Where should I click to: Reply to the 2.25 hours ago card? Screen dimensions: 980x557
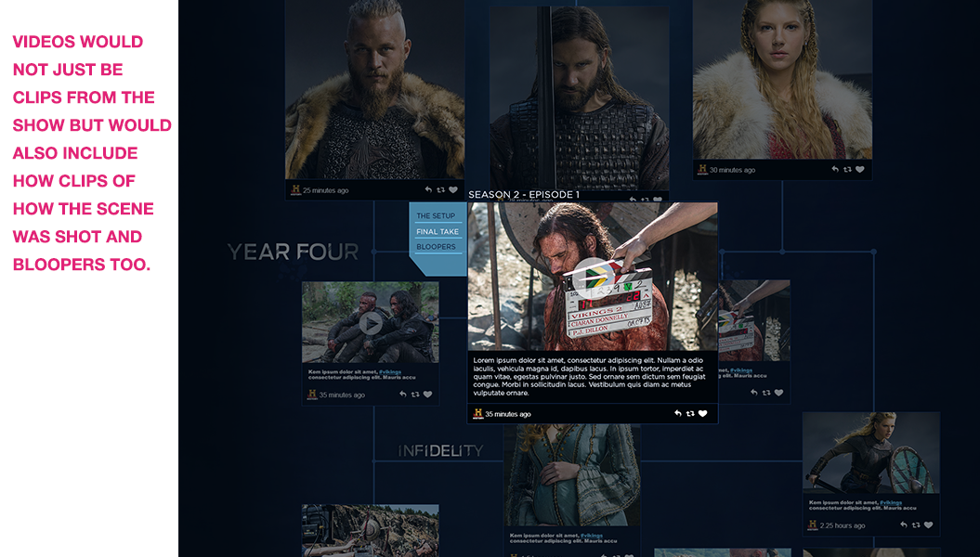[903, 525]
